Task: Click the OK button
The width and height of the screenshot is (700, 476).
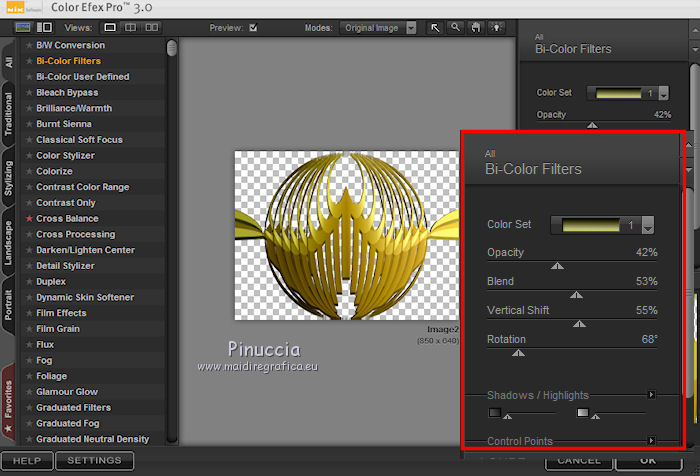Action: [x=648, y=461]
